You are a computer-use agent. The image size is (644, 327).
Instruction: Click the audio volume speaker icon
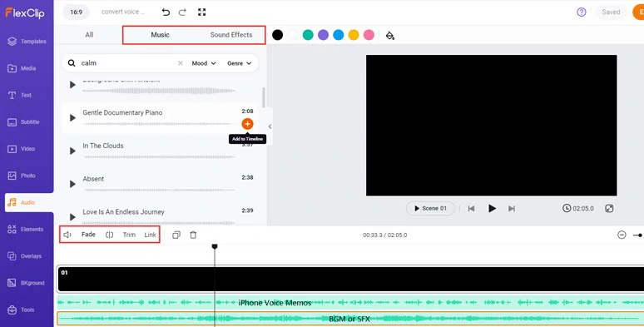tap(67, 235)
